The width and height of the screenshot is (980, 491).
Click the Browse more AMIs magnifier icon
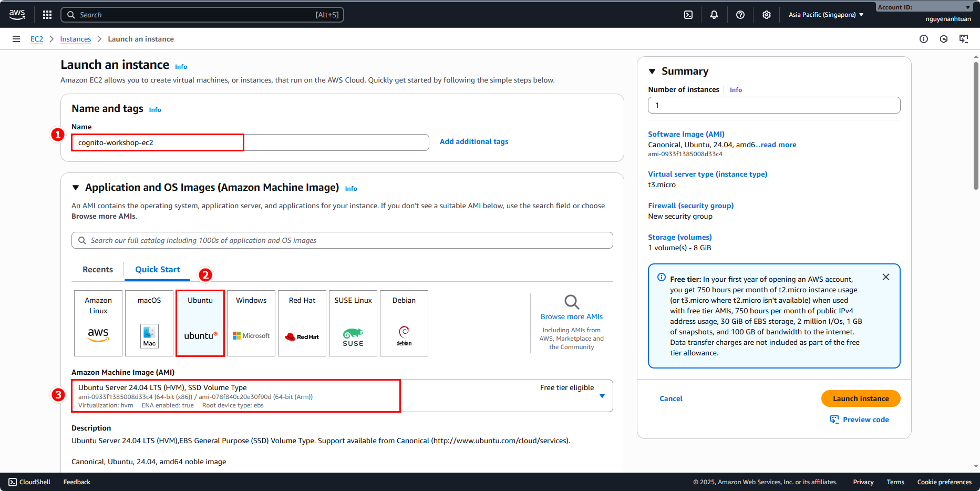(x=571, y=302)
